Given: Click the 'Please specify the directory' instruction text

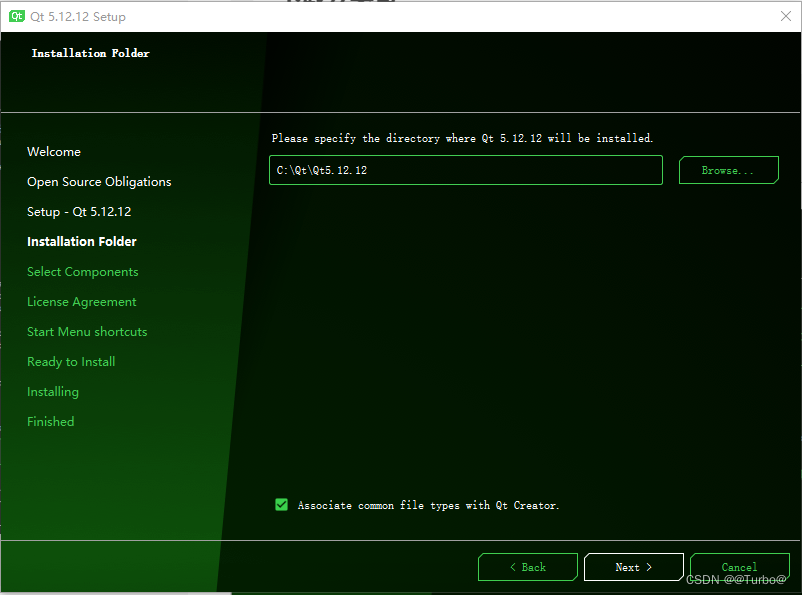Looking at the screenshot, I should click(x=462, y=138).
